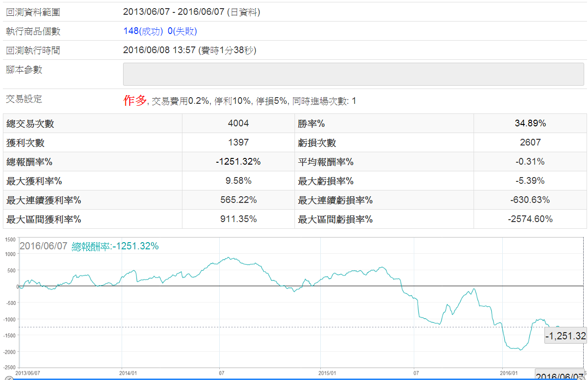Click the -1,251.32 value tooltip on chart
This screenshot has height=380, width=588.
pos(565,336)
